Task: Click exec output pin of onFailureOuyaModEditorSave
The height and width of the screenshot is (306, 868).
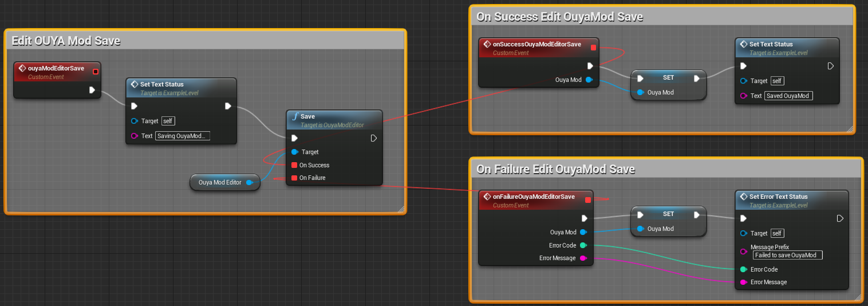Action: coord(585,218)
